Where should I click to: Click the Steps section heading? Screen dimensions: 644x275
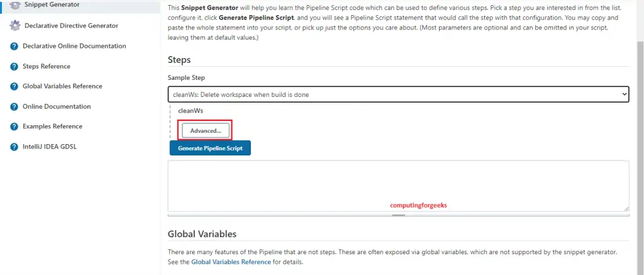(x=179, y=60)
